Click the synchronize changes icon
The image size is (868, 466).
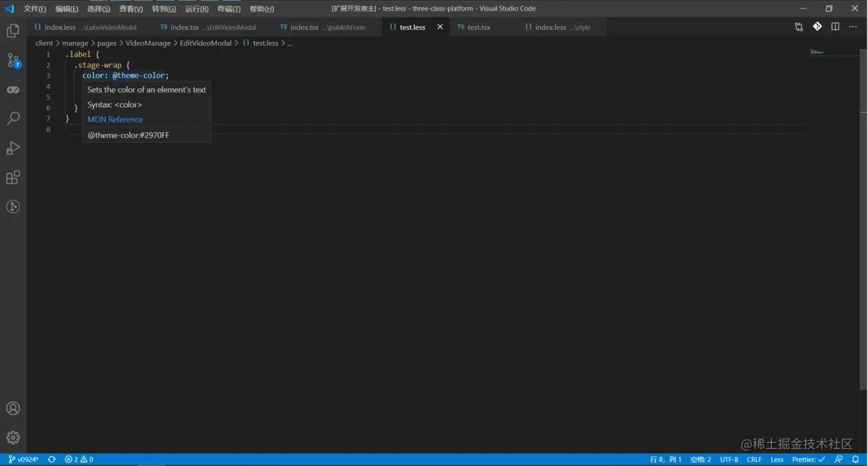click(x=51, y=459)
